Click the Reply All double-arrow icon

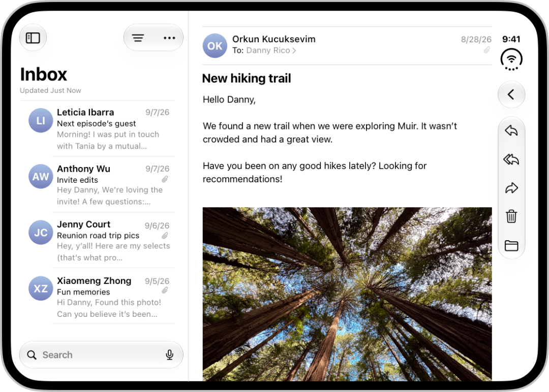point(511,160)
